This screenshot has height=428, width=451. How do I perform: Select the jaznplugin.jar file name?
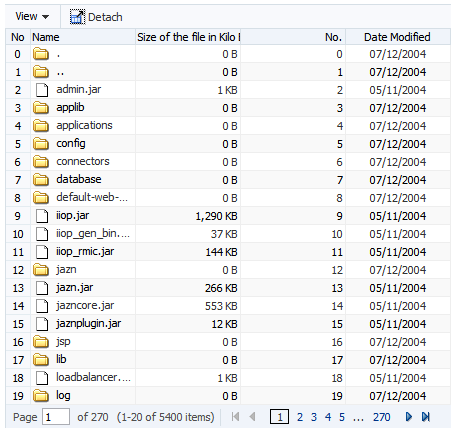click(89, 324)
